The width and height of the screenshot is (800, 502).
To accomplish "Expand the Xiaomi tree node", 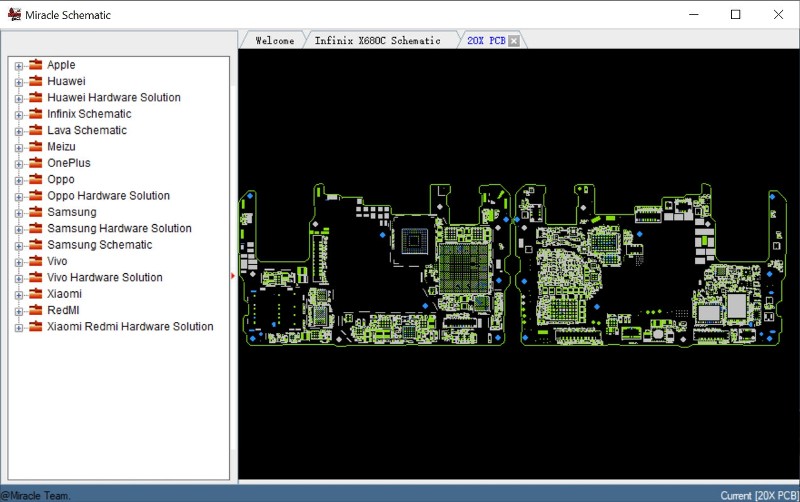I will (x=19, y=294).
